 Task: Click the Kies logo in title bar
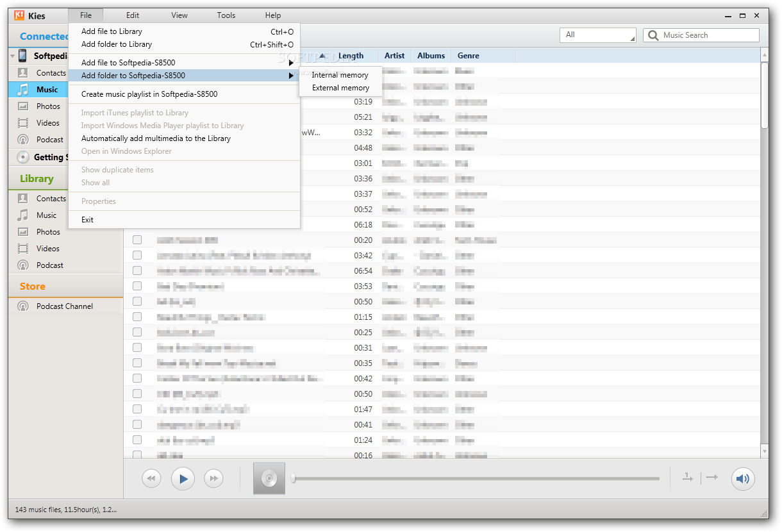[x=19, y=15]
